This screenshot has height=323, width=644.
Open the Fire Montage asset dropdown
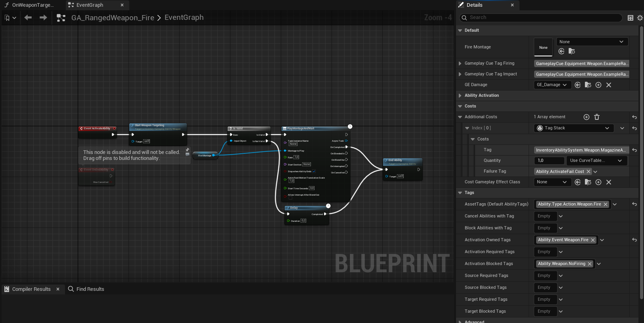592,42
